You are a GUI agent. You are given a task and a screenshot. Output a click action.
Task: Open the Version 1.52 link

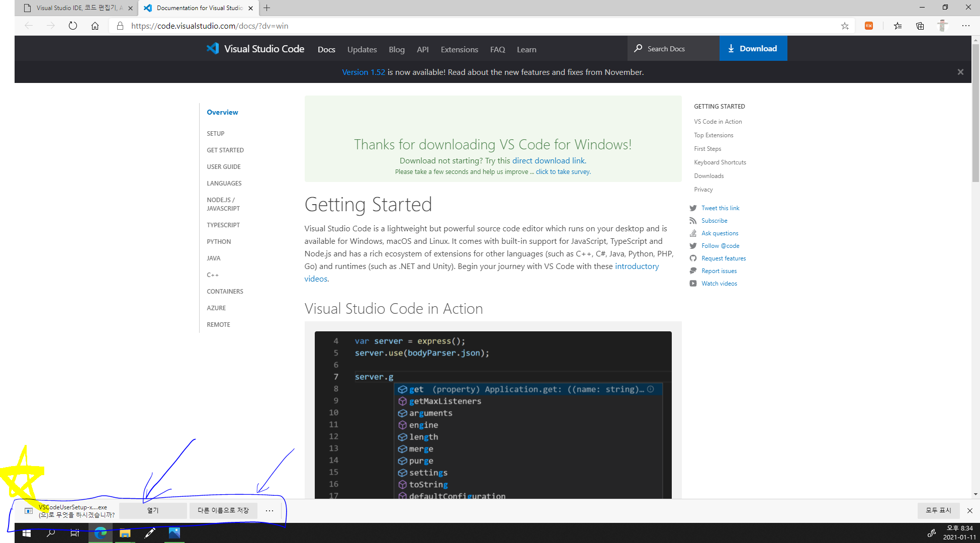tap(364, 72)
